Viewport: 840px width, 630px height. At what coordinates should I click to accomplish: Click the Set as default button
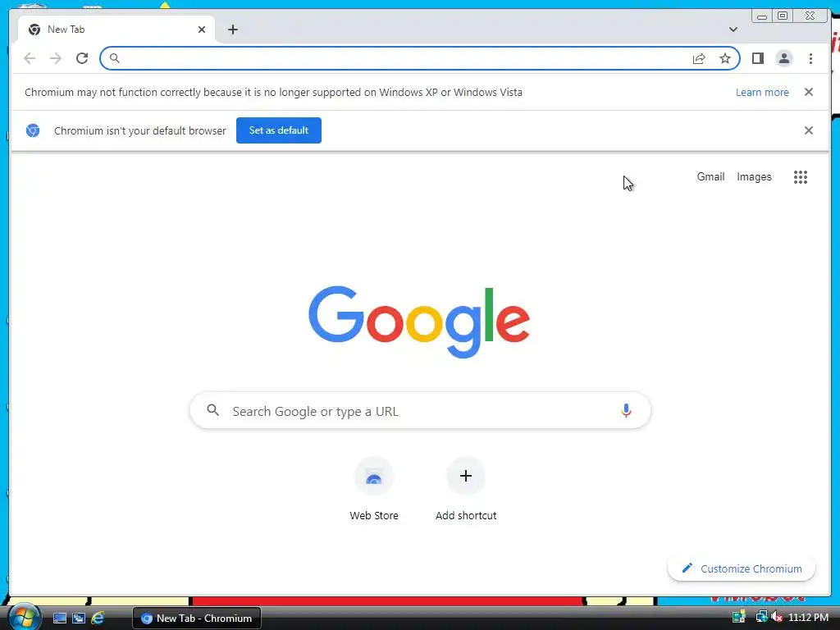[x=279, y=130]
